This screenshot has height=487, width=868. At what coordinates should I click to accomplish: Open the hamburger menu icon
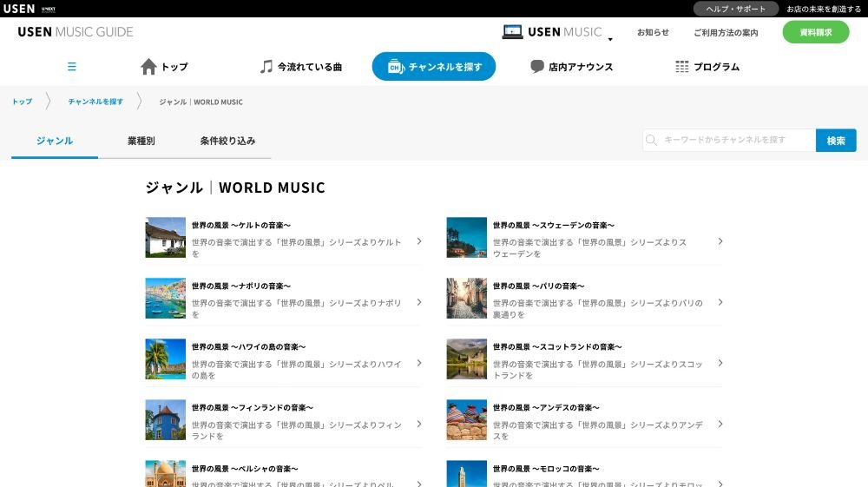[72, 67]
